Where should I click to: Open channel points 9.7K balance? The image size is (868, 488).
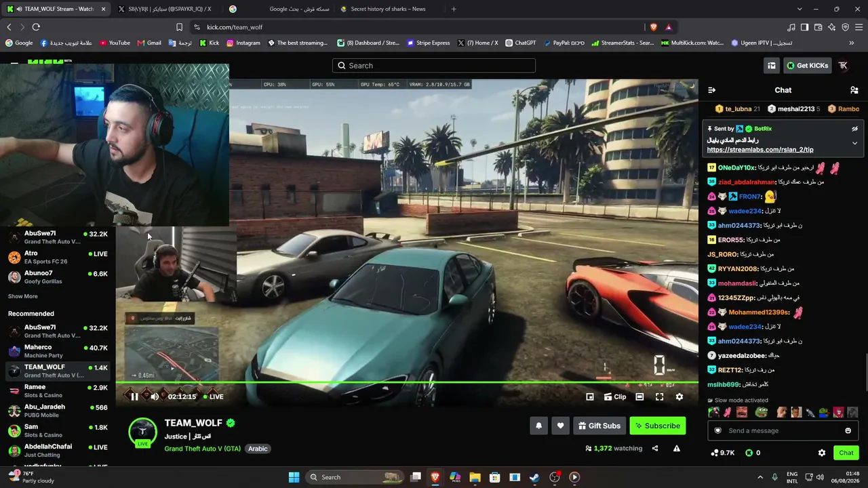(x=722, y=453)
